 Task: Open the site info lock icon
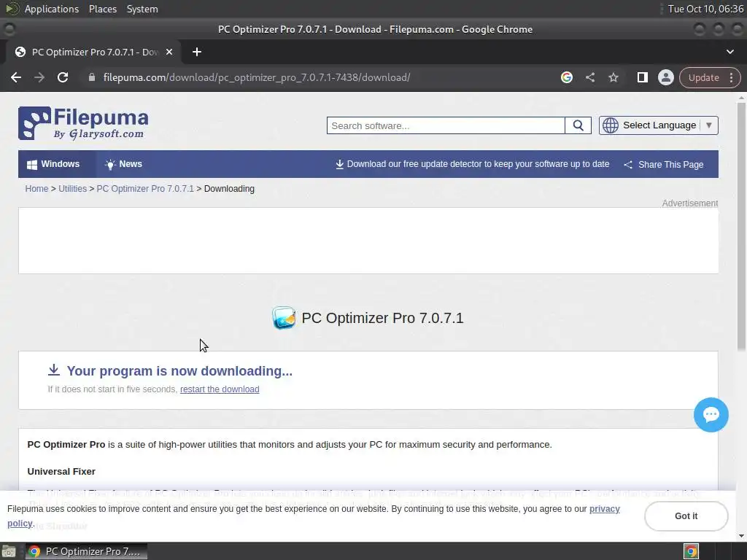pos(92,77)
